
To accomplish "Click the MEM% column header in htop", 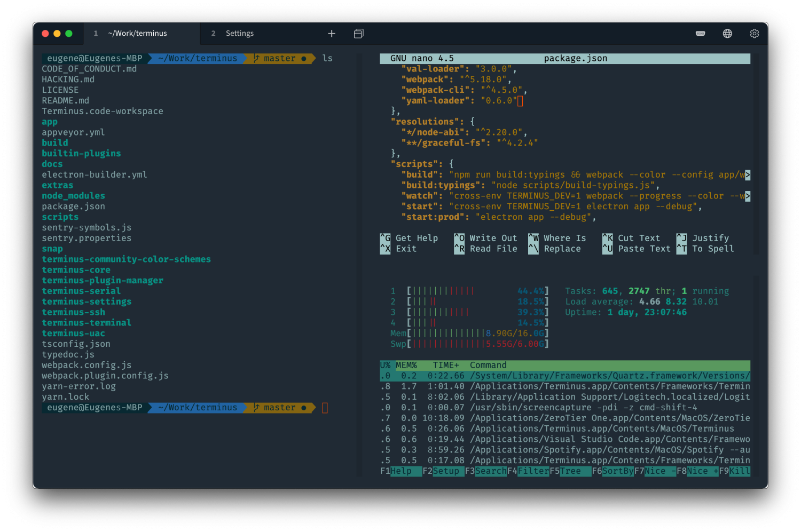I will [x=406, y=366].
